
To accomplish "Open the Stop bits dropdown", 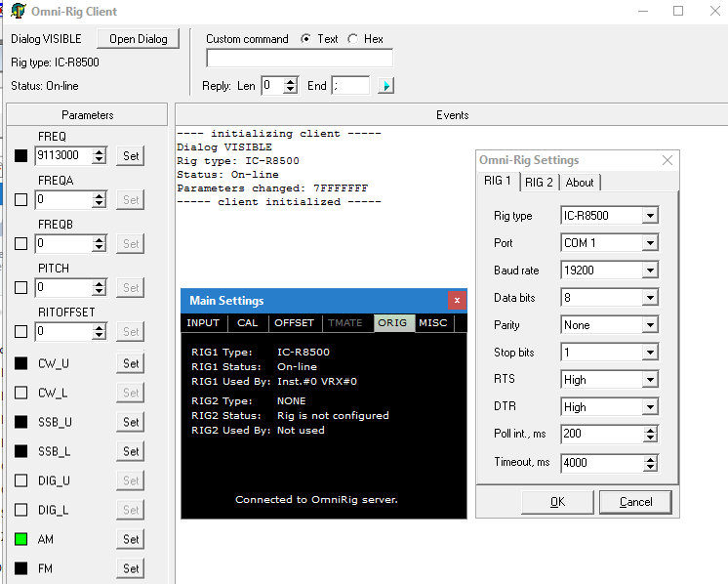I will [x=651, y=353].
